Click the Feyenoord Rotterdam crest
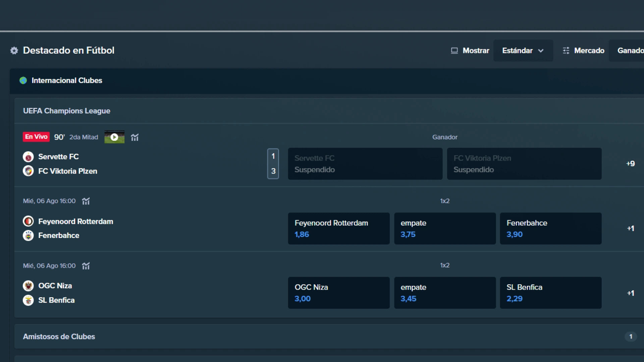This screenshot has height=362, width=644. coord(28,221)
